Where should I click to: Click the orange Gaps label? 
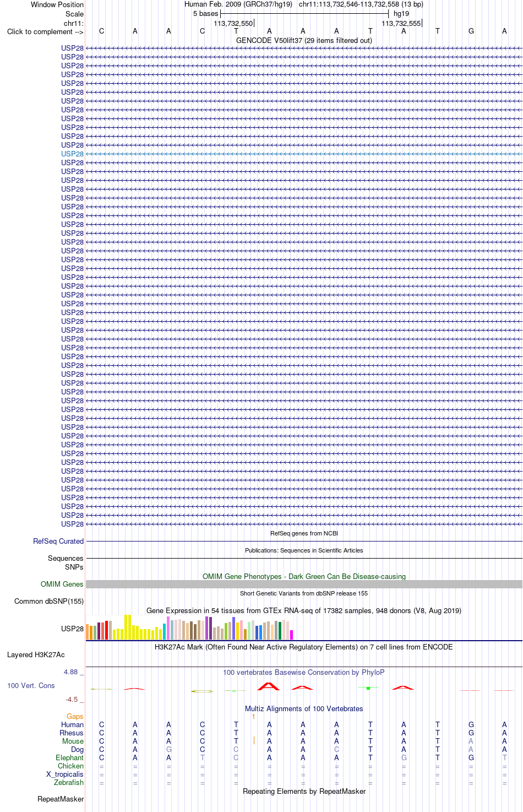click(75, 716)
